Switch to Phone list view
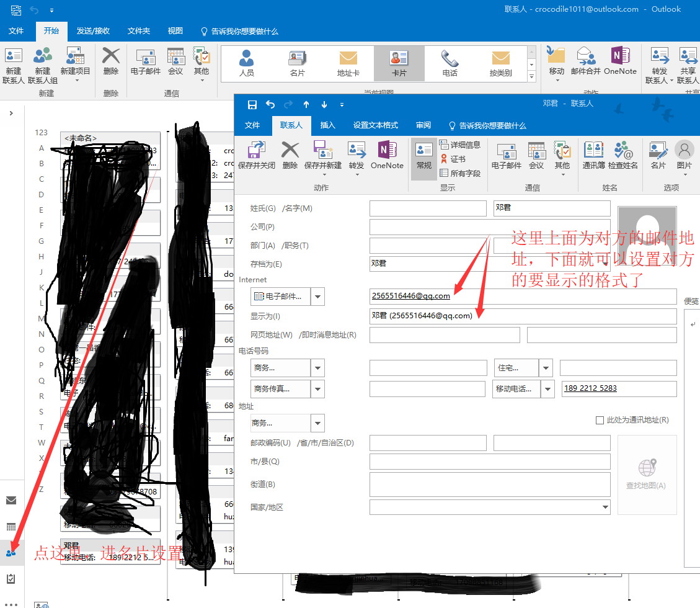Viewport: 700px width, 608px height. pos(450,63)
